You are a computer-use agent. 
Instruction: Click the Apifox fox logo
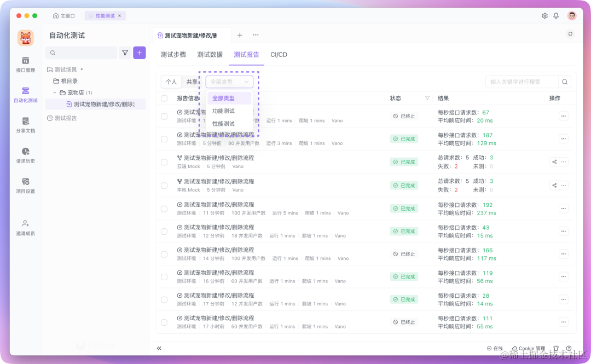point(26,38)
